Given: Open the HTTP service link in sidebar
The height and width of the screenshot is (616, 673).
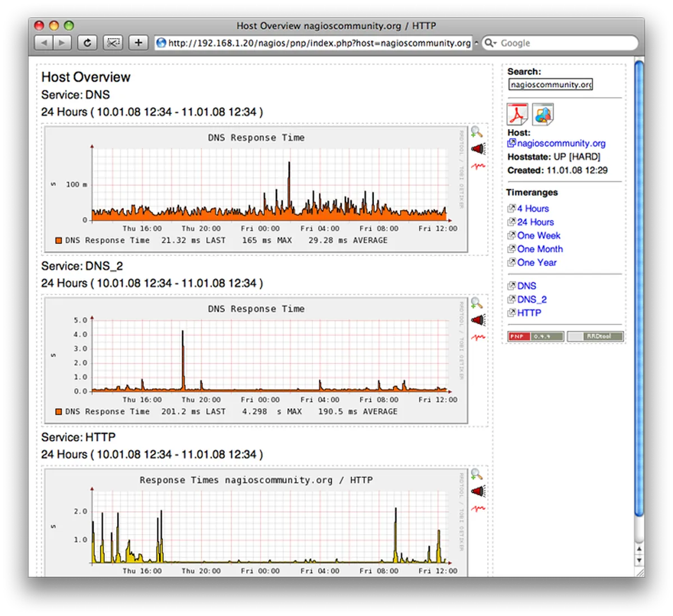Looking at the screenshot, I should click(529, 313).
